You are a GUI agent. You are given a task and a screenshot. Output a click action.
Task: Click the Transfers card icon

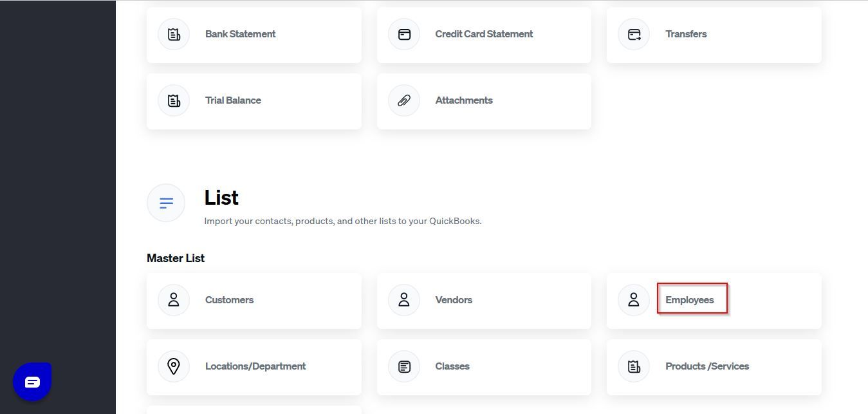634,34
